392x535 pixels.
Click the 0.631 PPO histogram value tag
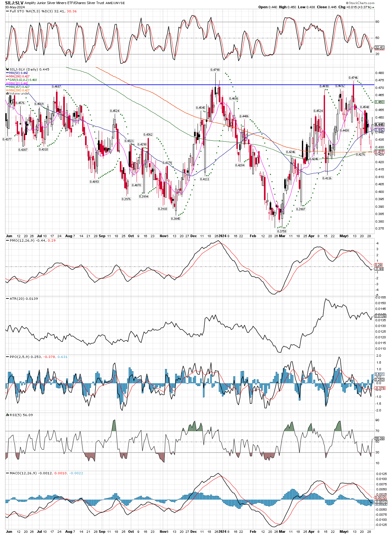[379, 374]
